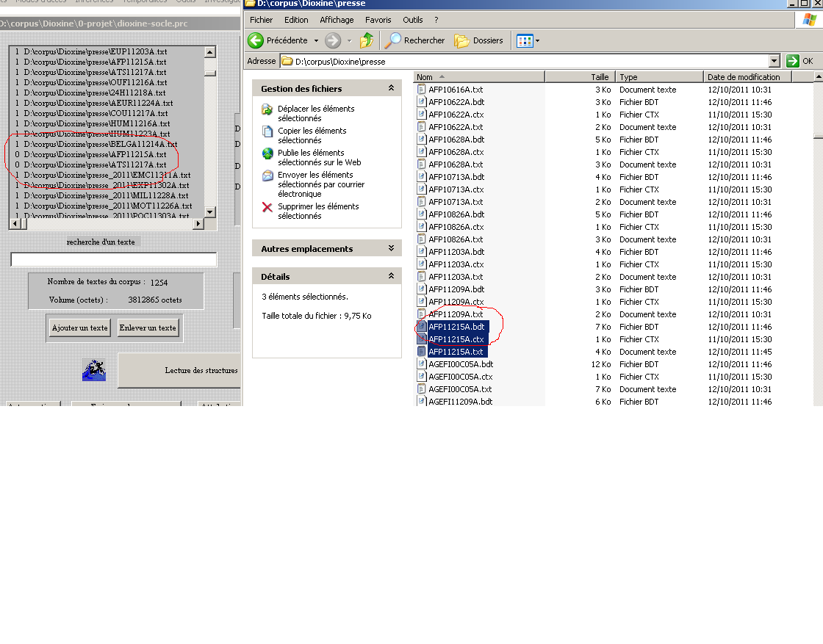823x644 pixels.
Task: Sort files by the Type column header
Action: click(659, 77)
